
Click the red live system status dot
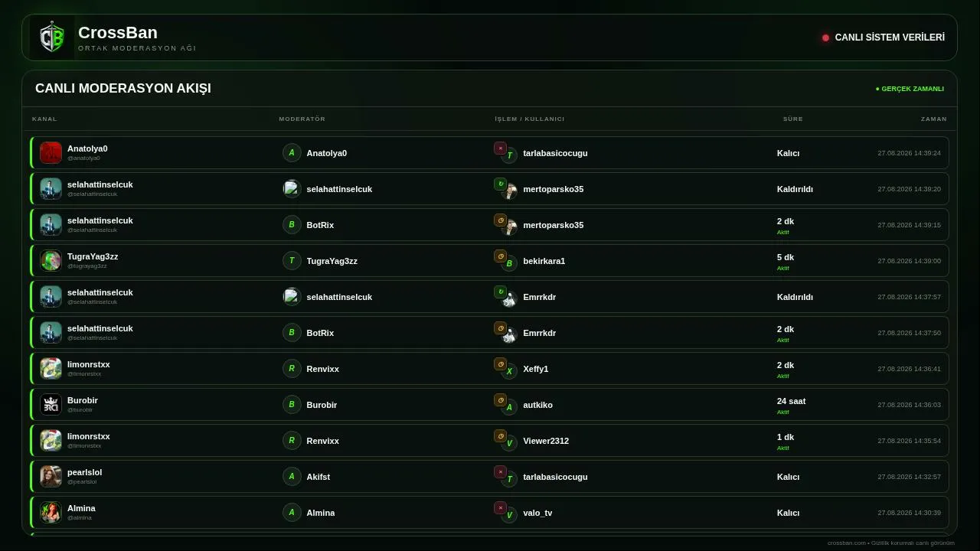pos(825,37)
